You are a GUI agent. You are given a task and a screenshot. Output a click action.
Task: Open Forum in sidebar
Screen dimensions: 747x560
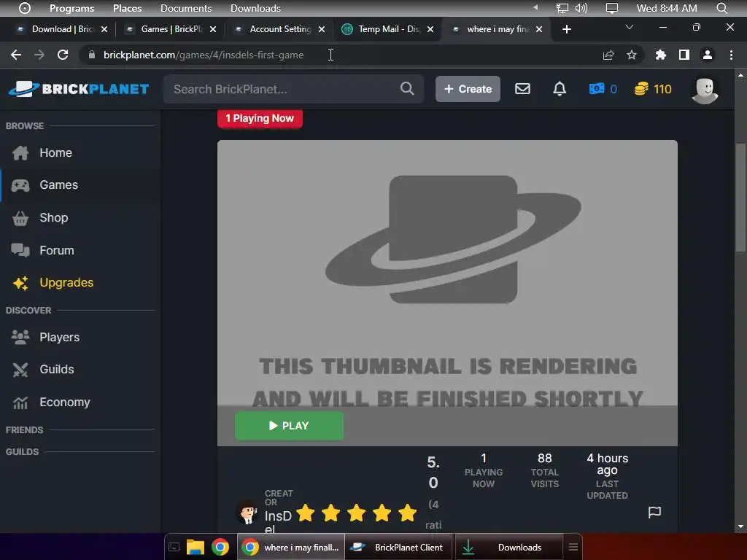tap(80, 251)
